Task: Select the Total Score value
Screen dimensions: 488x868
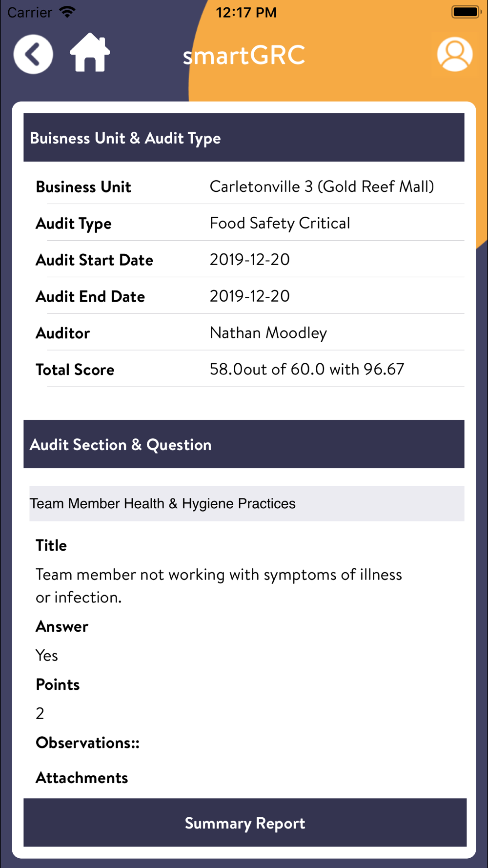Action: tap(307, 369)
